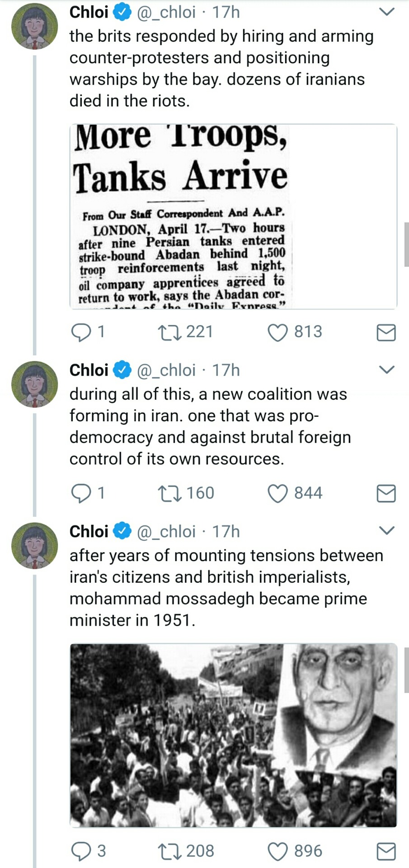The image size is (409, 868).
Task: Open dropdown menu on the first tweet
Action: pyautogui.click(x=386, y=12)
